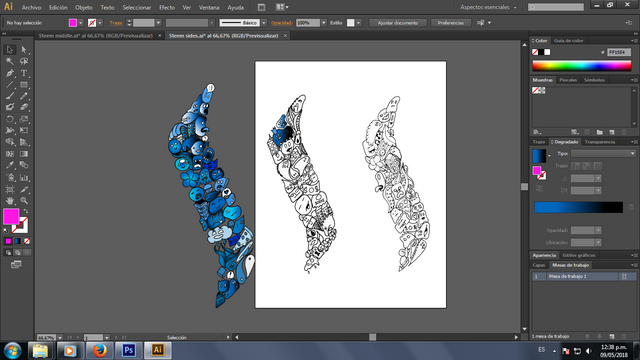Open the Ventana menu
The width and height of the screenshot is (640, 360).
(209, 7)
